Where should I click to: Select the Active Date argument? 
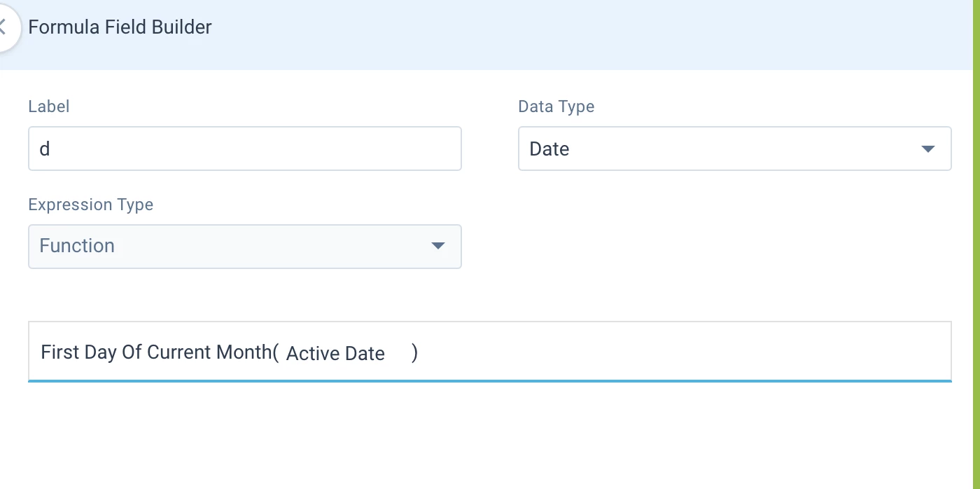(x=335, y=353)
